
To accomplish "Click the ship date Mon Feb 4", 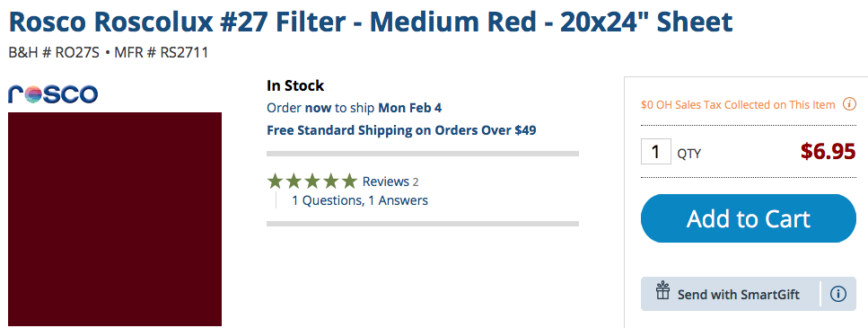I will [x=409, y=108].
